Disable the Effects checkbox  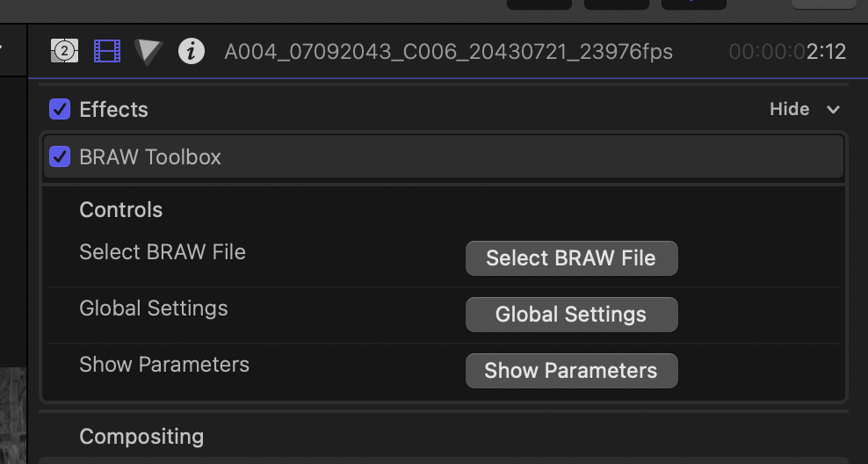(60, 109)
